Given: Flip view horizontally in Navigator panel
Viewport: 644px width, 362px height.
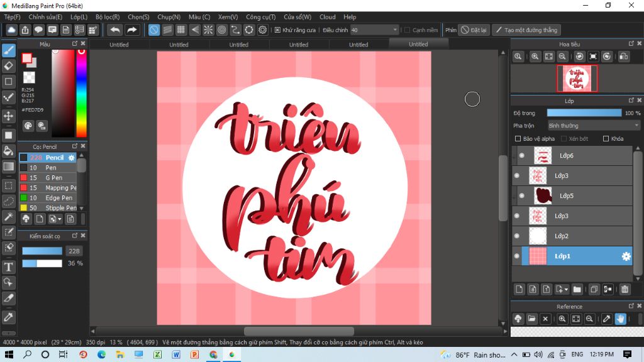Looking at the screenshot, I should (624, 57).
